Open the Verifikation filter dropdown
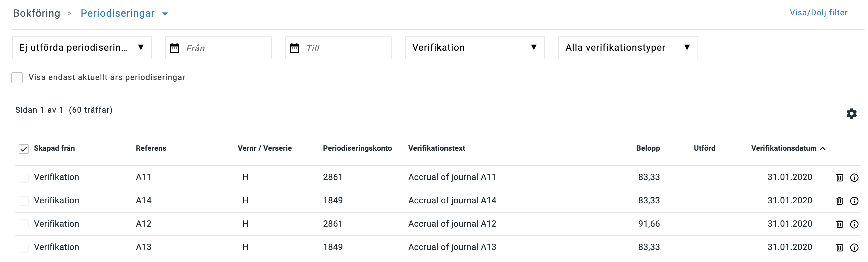868x262 pixels. (x=474, y=48)
